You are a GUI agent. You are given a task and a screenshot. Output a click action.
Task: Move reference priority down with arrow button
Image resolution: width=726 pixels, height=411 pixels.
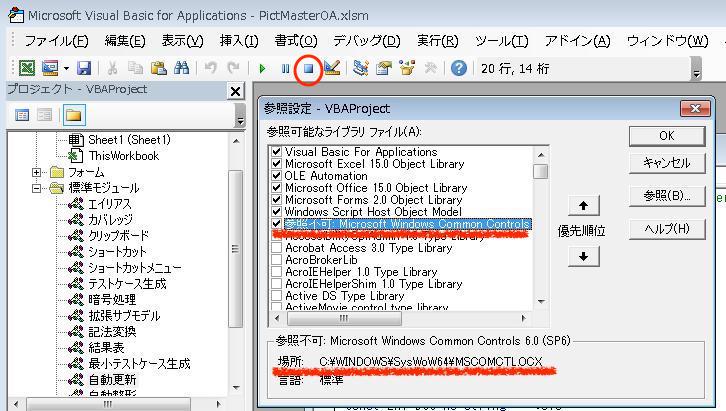(x=583, y=256)
